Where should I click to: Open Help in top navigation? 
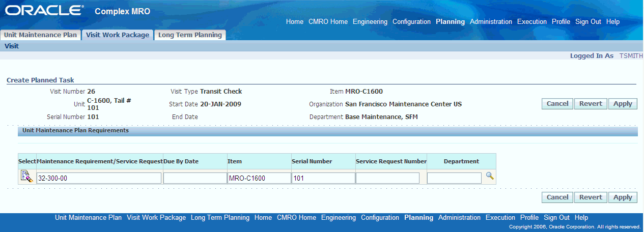click(x=613, y=22)
